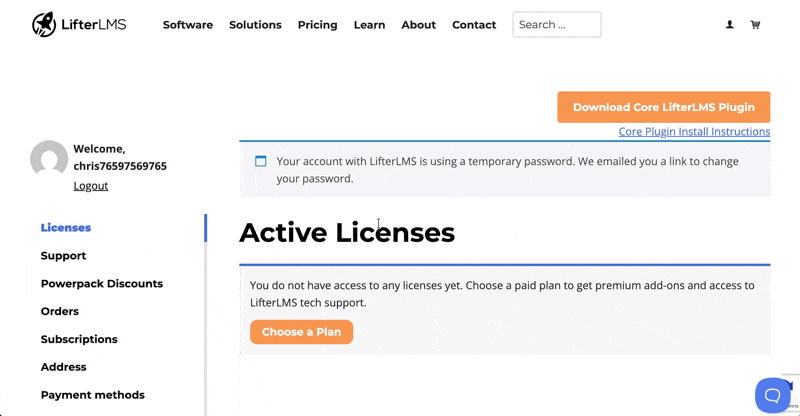
Task: Open the Software menu
Action: (x=188, y=25)
